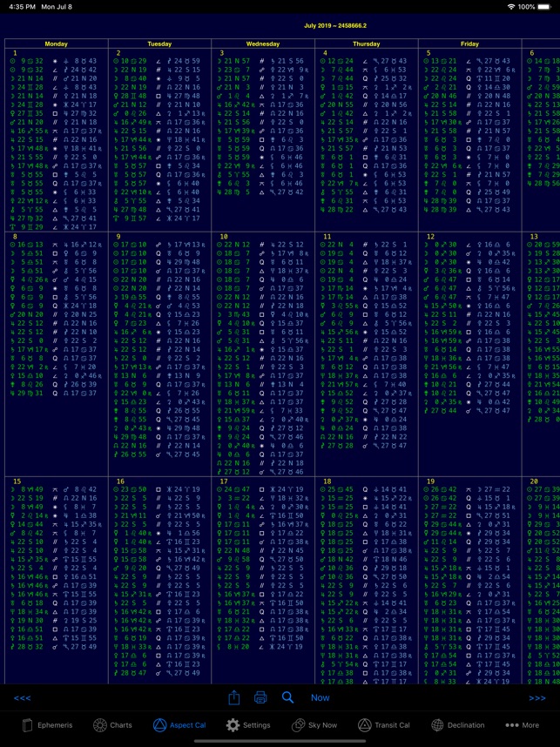Go to next month with >>>

tap(537, 698)
